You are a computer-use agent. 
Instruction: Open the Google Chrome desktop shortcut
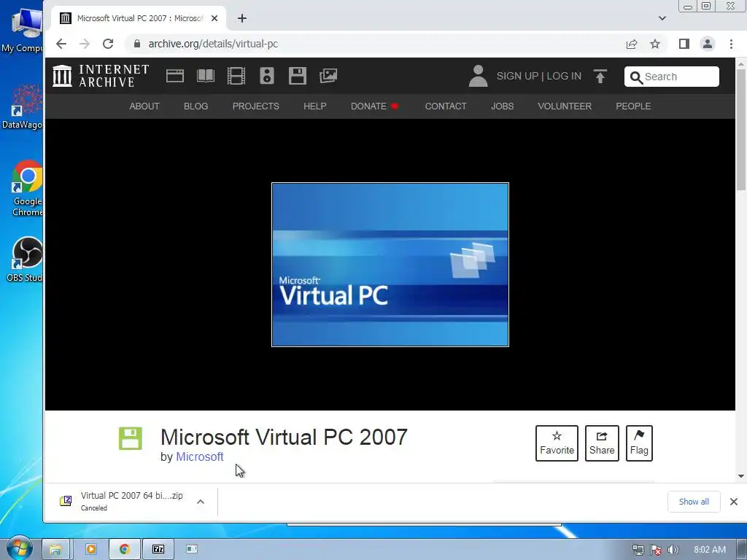(27, 189)
